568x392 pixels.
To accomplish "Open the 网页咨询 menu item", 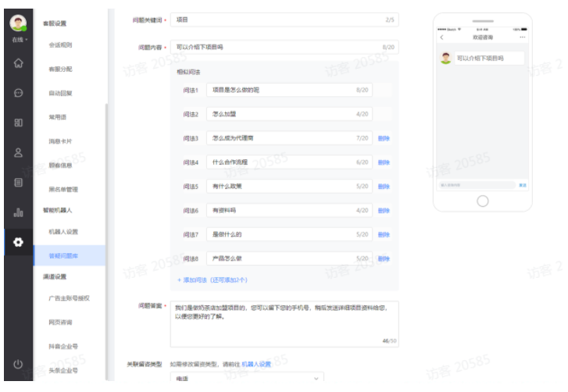I will [60, 323].
